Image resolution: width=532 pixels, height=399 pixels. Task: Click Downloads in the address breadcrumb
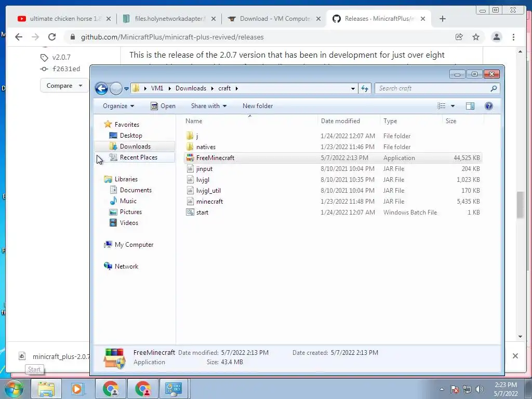coord(191,88)
